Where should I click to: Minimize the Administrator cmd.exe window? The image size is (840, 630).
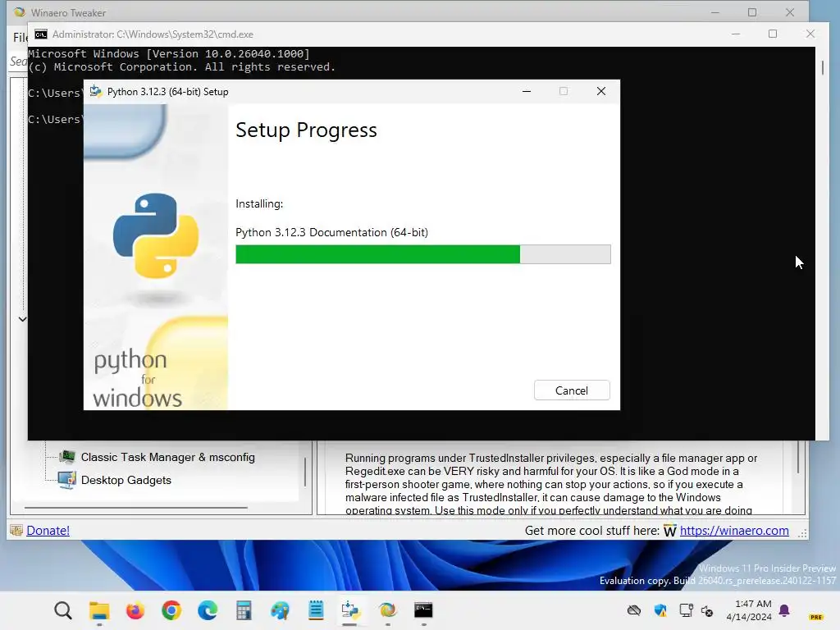tap(736, 34)
